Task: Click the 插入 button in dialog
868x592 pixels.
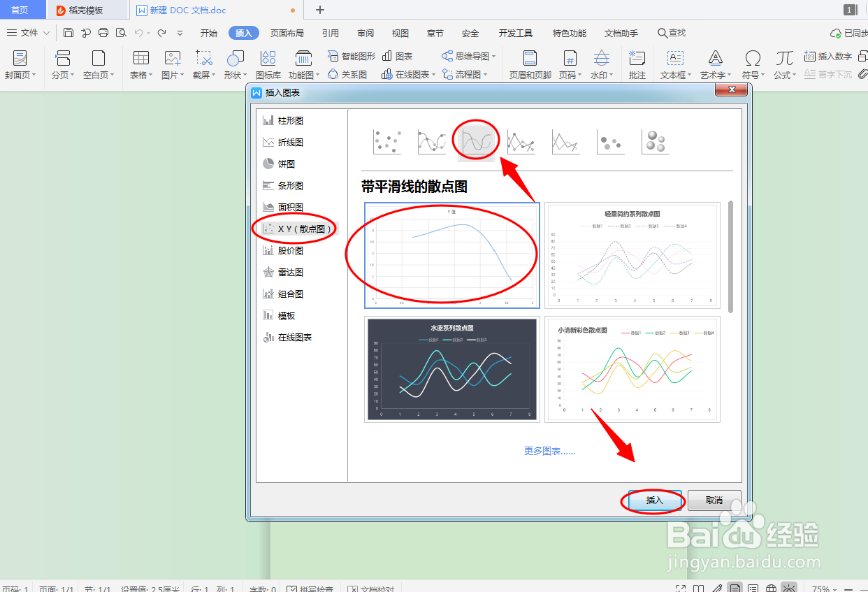Action: (x=655, y=500)
